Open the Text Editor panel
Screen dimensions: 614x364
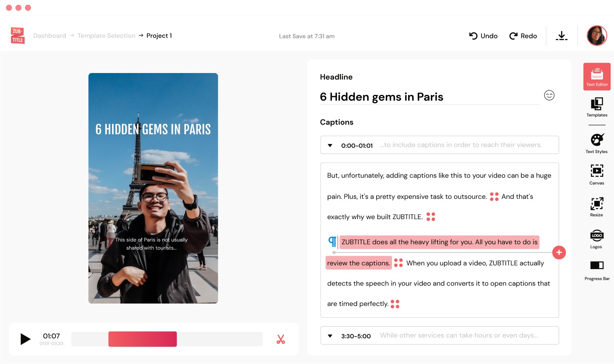click(x=597, y=76)
